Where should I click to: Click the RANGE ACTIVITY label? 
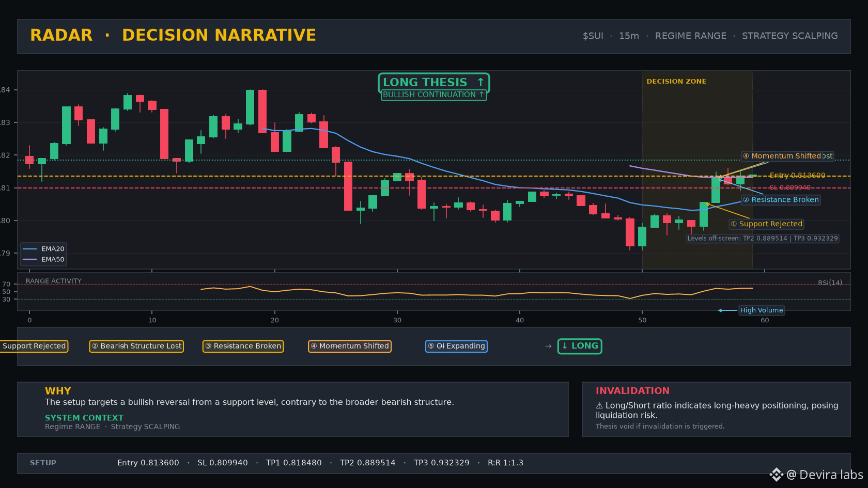(x=54, y=281)
